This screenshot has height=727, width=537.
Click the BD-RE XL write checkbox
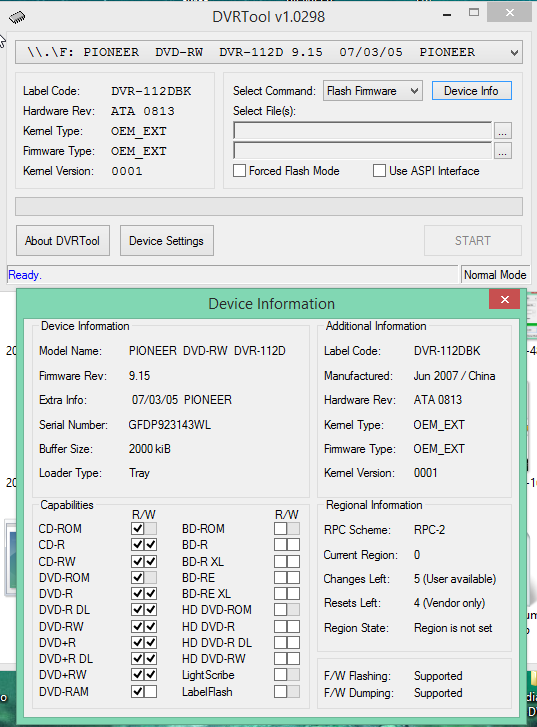pyautogui.click(x=294, y=593)
